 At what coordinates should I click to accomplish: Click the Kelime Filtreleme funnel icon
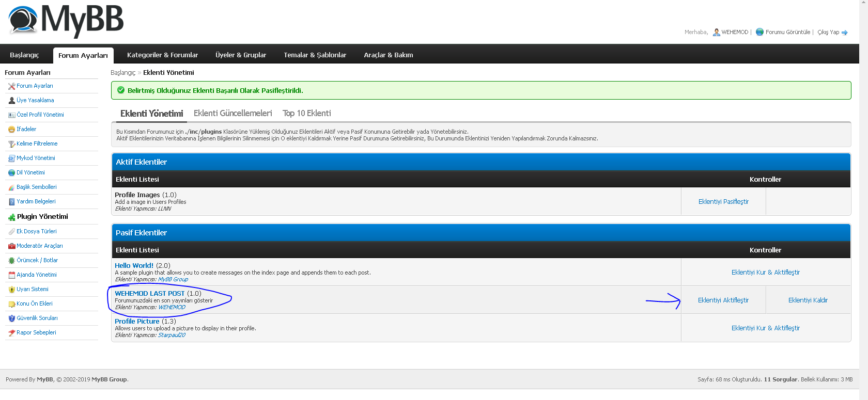(12, 144)
